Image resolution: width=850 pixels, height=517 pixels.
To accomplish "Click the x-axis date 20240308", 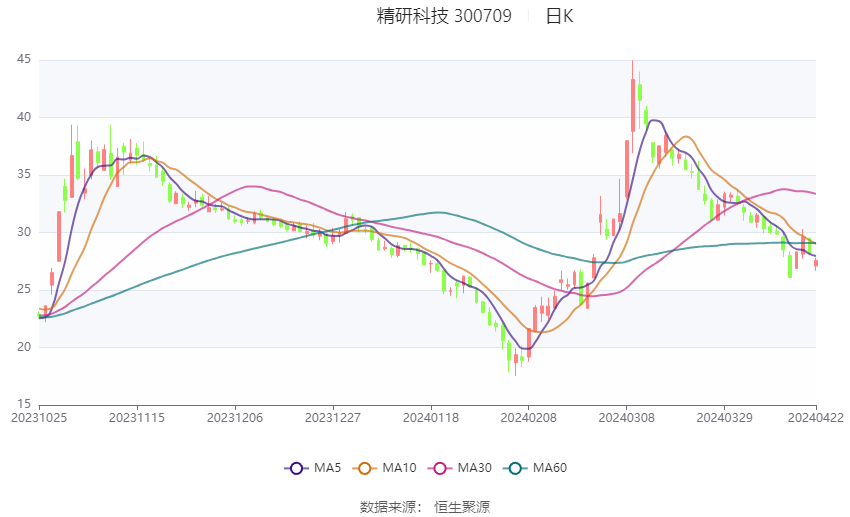I will pyautogui.click(x=627, y=418).
